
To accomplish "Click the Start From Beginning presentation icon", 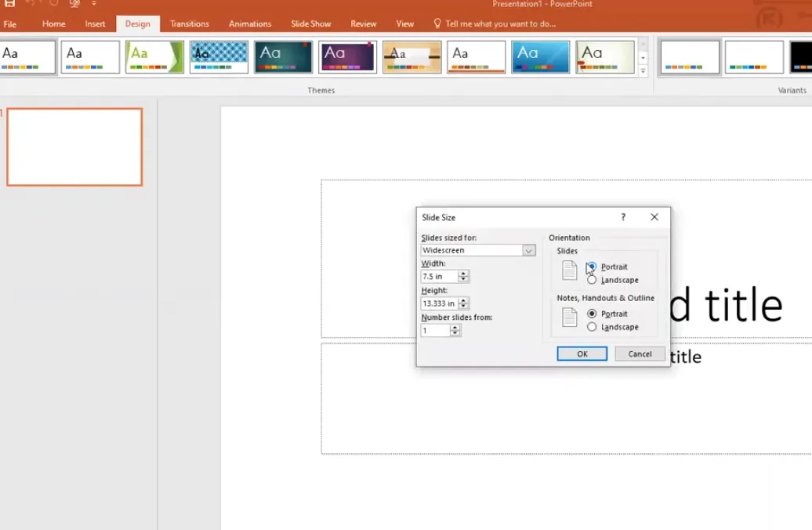I will click(74, 3).
